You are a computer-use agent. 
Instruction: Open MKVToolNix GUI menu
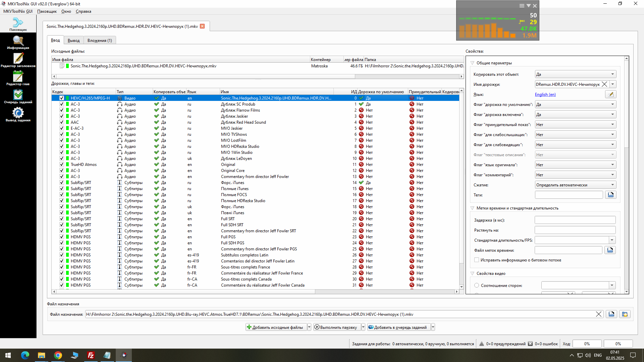click(18, 11)
